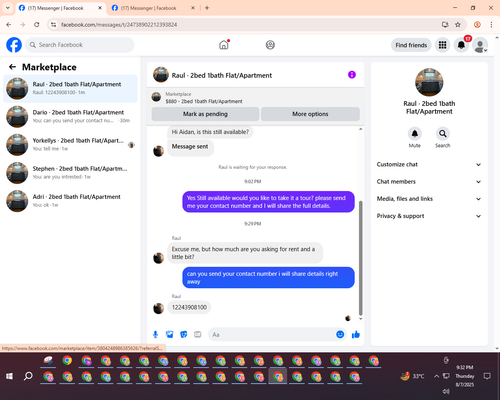Screen dimensions: 500x400
Task: Choose a sticker icon
Action: click(184, 334)
